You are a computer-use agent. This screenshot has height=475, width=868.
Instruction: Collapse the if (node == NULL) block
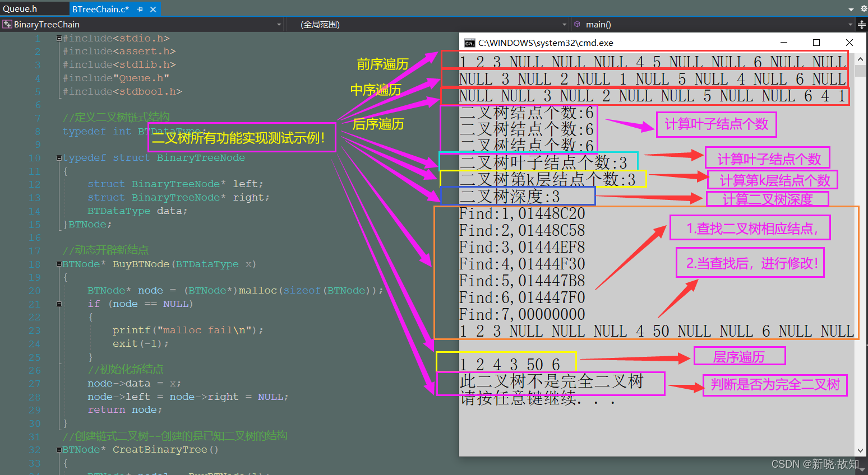coord(59,304)
